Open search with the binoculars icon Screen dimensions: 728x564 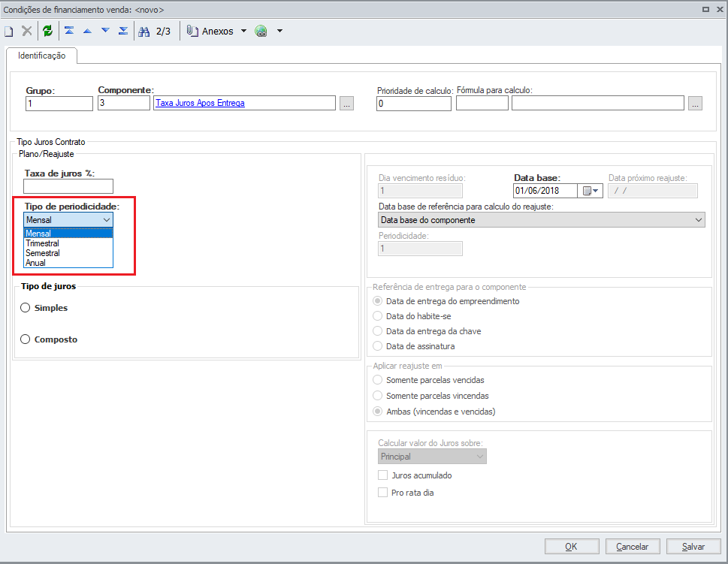pos(144,32)
